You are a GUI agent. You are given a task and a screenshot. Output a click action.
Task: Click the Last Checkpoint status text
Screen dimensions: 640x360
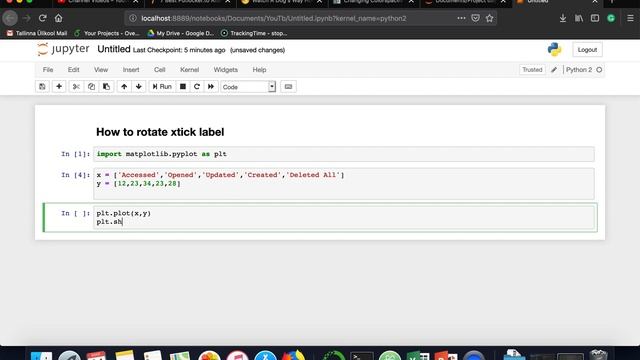(x=179, y=50)
